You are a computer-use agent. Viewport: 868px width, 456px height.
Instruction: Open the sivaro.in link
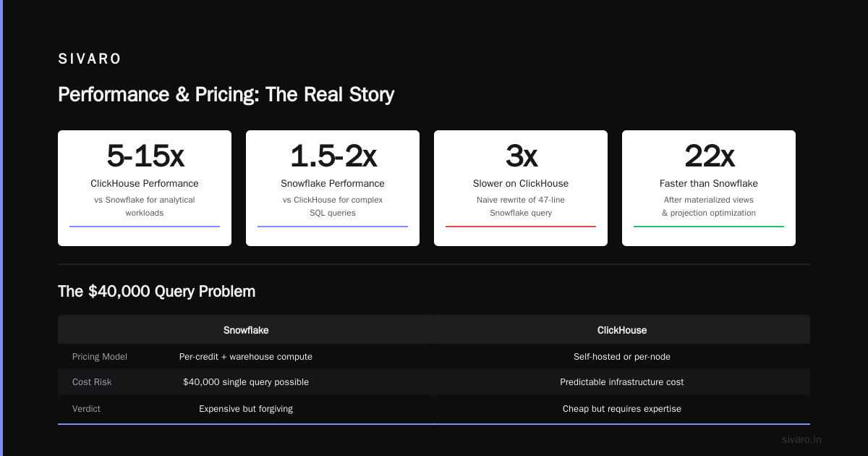tap(802, 439)
